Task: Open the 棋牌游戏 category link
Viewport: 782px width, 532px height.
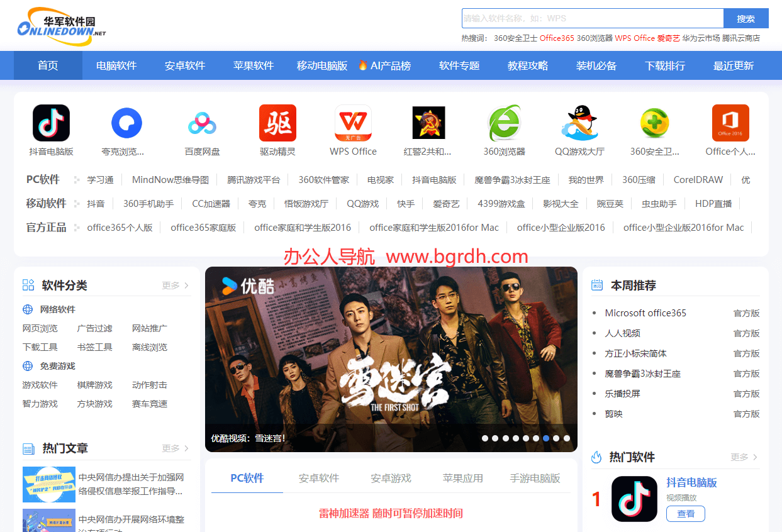Action: tap(95, 385)
